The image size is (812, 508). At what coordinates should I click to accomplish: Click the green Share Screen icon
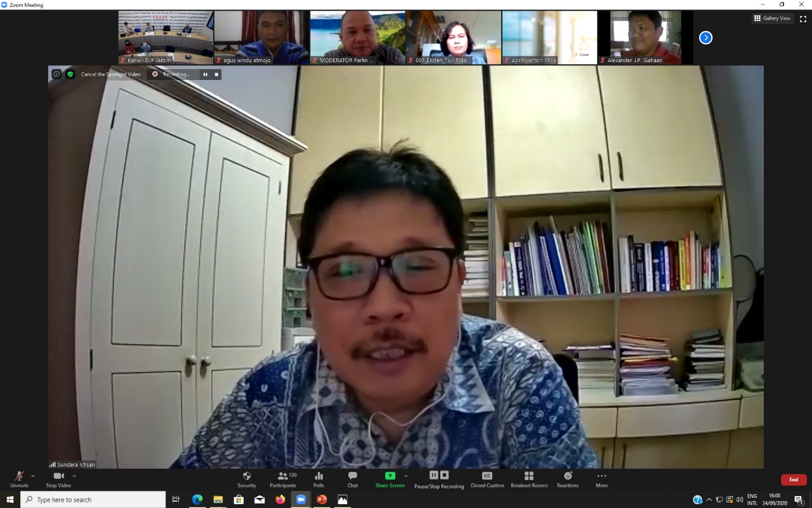(390, 476)
